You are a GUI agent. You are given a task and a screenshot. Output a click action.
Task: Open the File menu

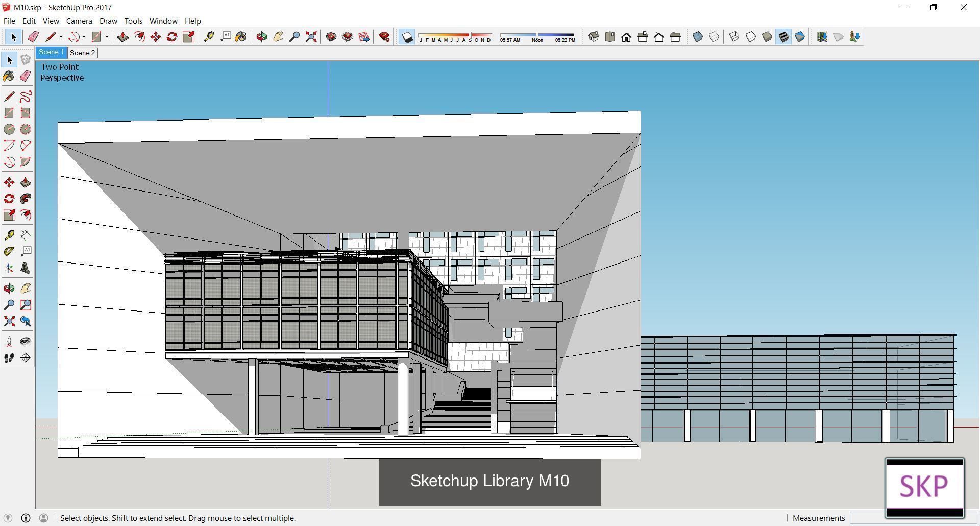9,21
